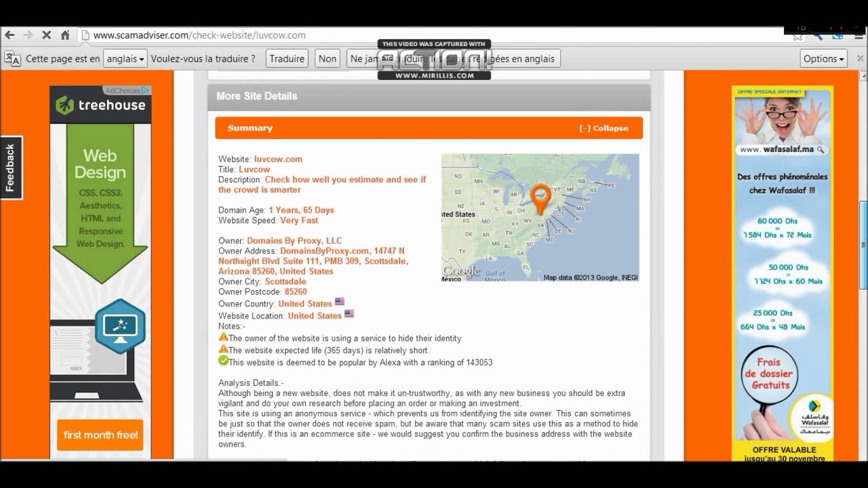Click the US flag beside Owner Country
The height and width of the screenshot is (488, 868).
340,302
